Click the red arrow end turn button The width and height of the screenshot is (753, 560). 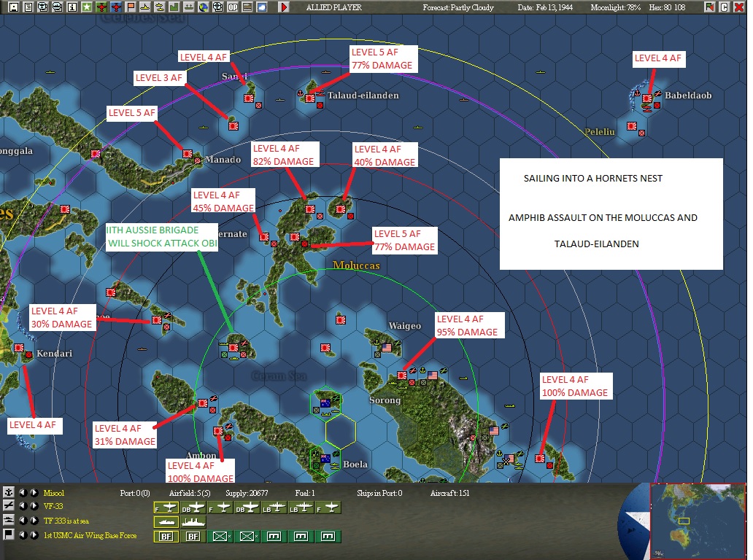pyautogui.click(x=284, y=7)
